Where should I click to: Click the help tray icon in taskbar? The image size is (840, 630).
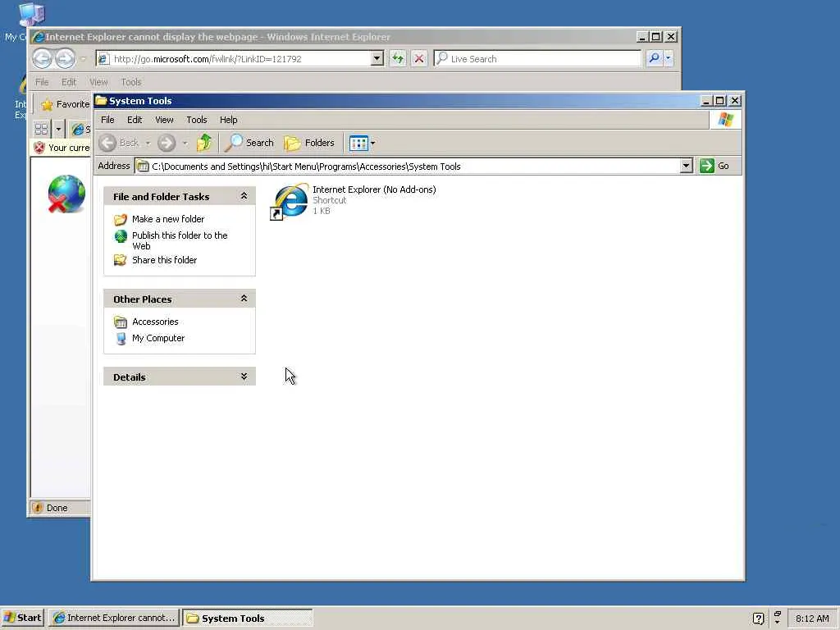[758, 619]
